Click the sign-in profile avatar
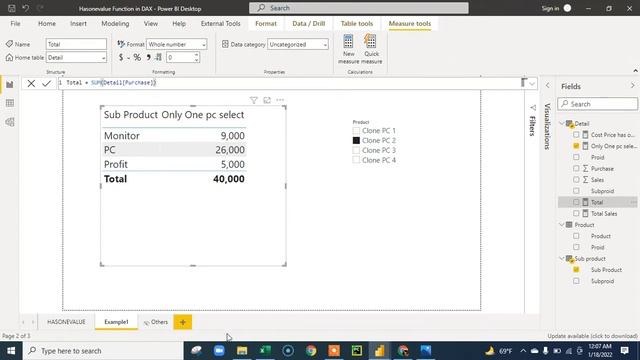Viewport: 640px width, 360px height. 567,8
